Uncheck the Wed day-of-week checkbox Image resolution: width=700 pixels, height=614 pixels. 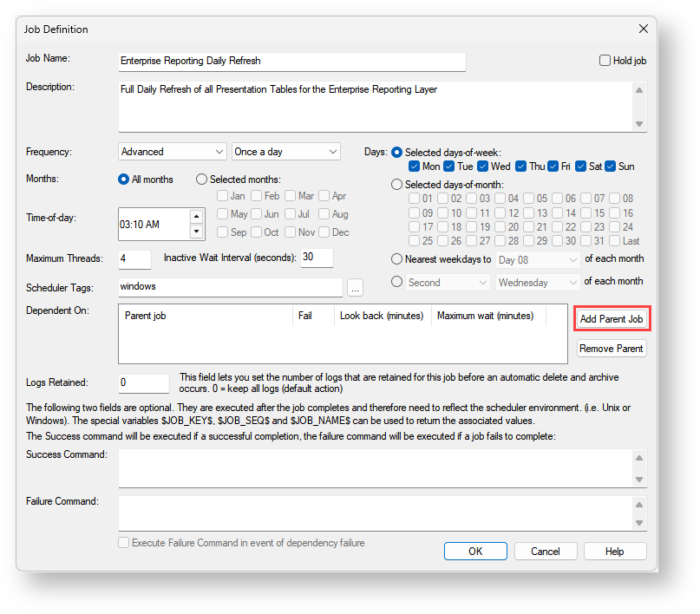482,167
